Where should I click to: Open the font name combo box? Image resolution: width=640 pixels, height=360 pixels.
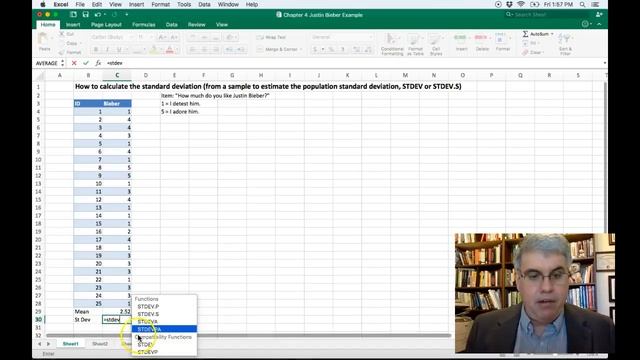tap(112, 37)
